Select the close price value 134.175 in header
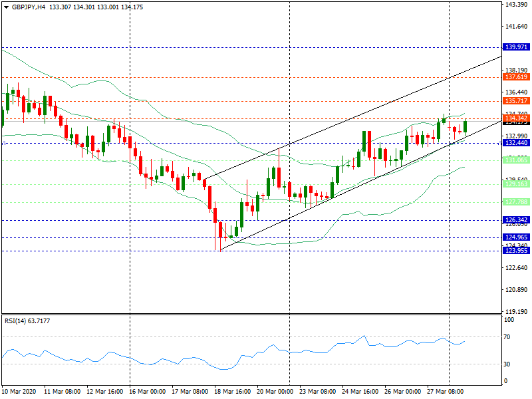Viewport: 532px width, 399px height. pos(132,7)
